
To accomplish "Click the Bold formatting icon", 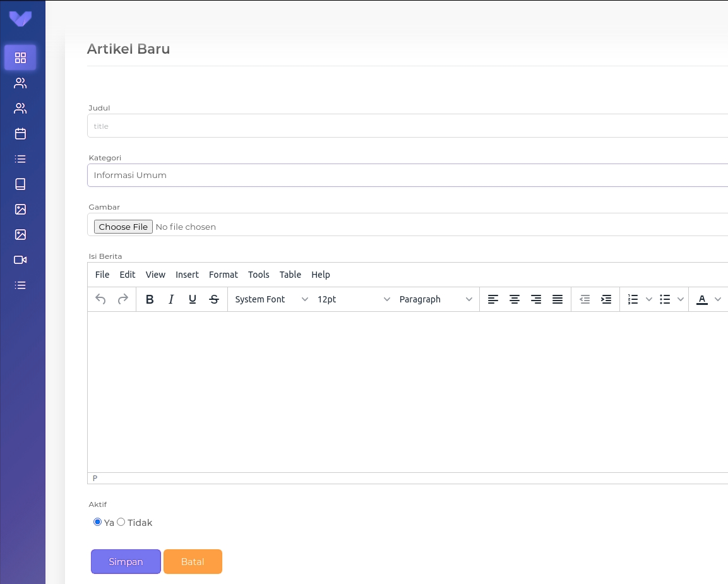I will 150,299.
